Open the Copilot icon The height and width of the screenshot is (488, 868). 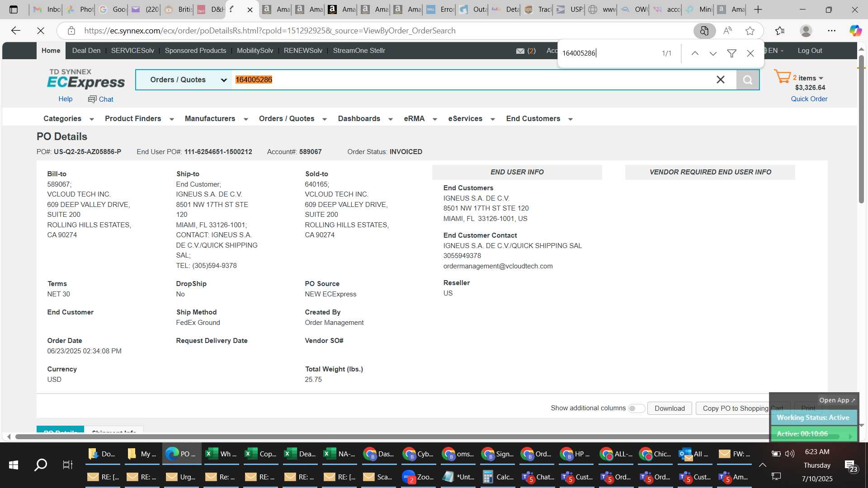click(855, 31)
